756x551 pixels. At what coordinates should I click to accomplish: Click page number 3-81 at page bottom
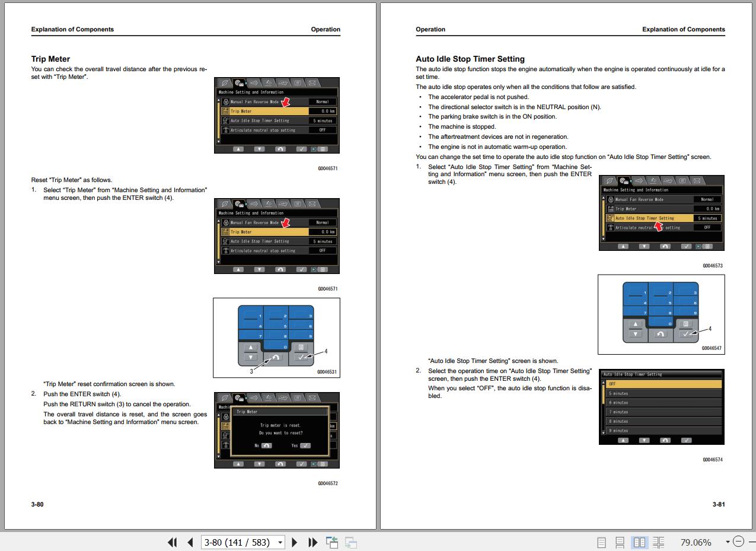tap(719, 504)
